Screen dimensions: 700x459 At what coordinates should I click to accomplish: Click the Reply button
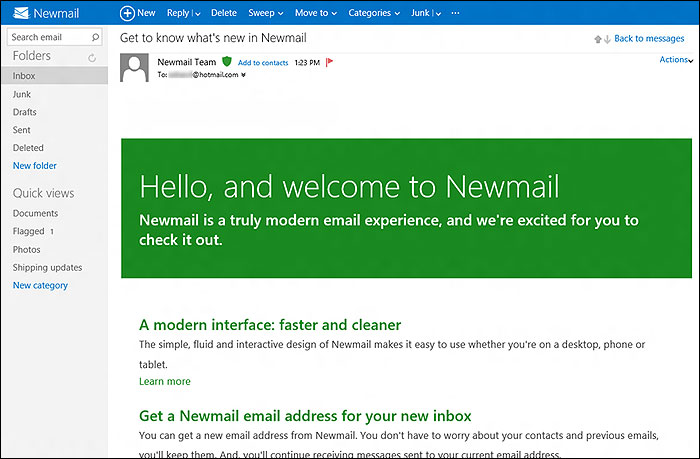tap(178, 13)
